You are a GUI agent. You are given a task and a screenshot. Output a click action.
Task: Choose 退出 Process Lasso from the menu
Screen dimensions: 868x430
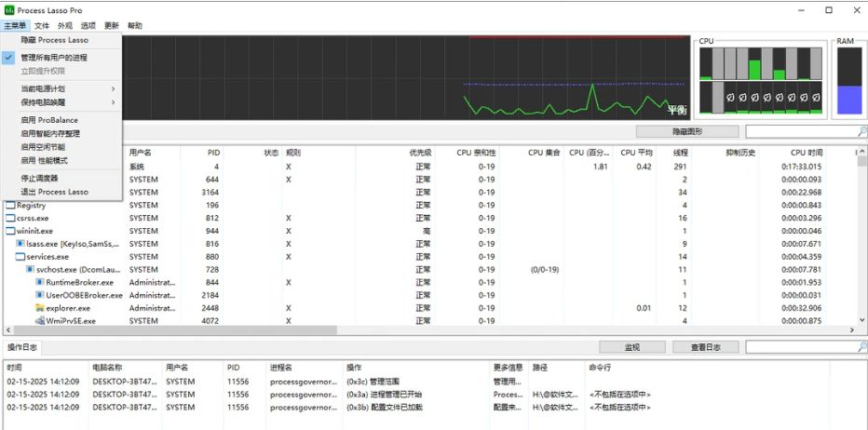61,192
